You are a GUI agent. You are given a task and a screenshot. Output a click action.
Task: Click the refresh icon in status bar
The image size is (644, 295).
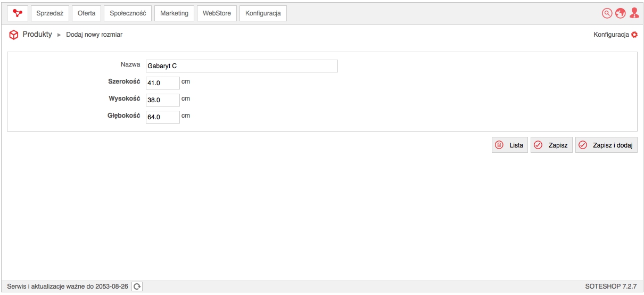(x=137, y=286)
